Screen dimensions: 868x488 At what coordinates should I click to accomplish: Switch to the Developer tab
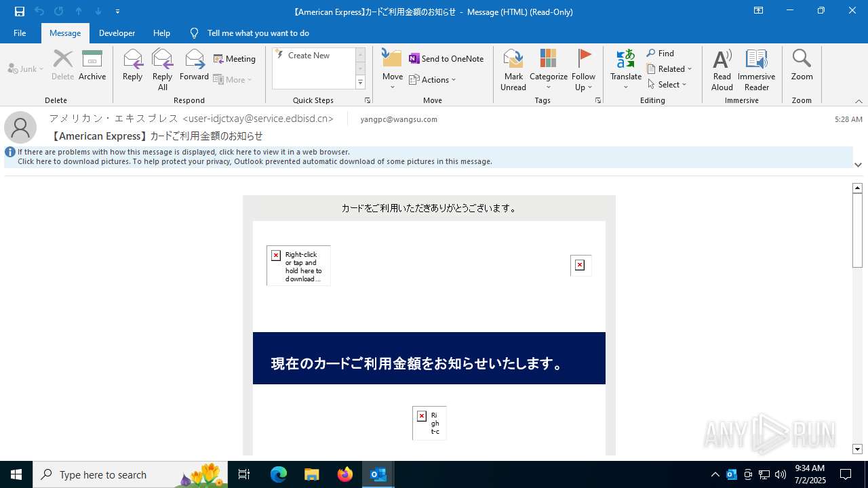(117, 33)
